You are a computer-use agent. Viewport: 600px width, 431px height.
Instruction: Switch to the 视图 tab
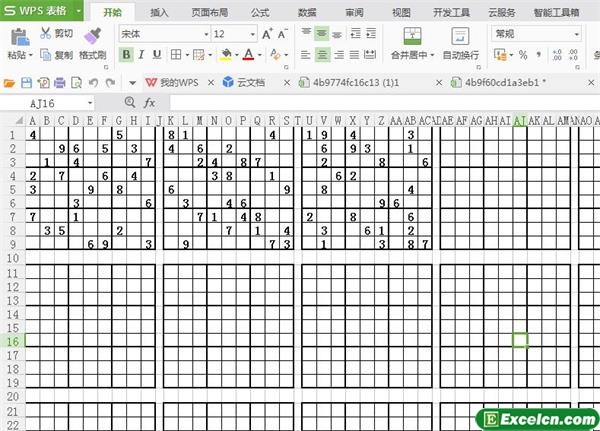point(401,13)
